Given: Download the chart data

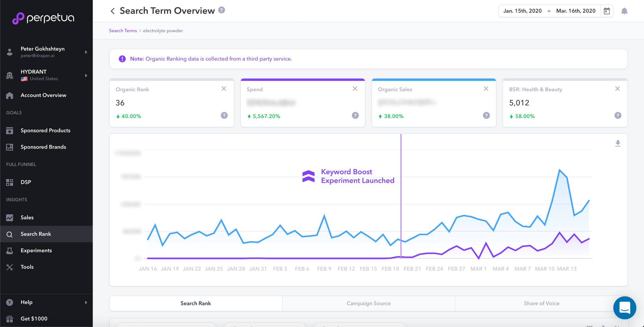Looking at the screenshot, I should click(618, 143).
